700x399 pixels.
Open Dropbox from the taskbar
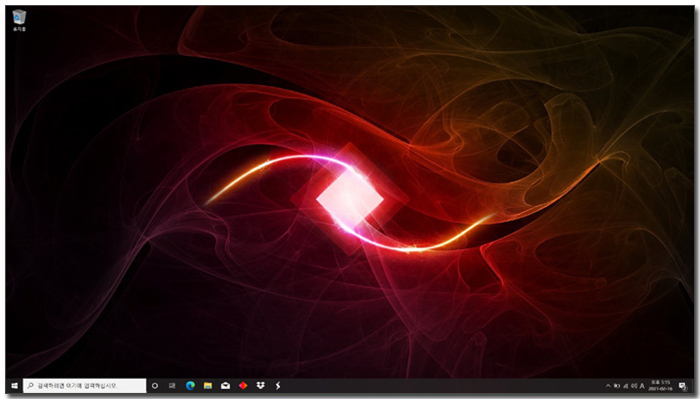tap(260, 386)
